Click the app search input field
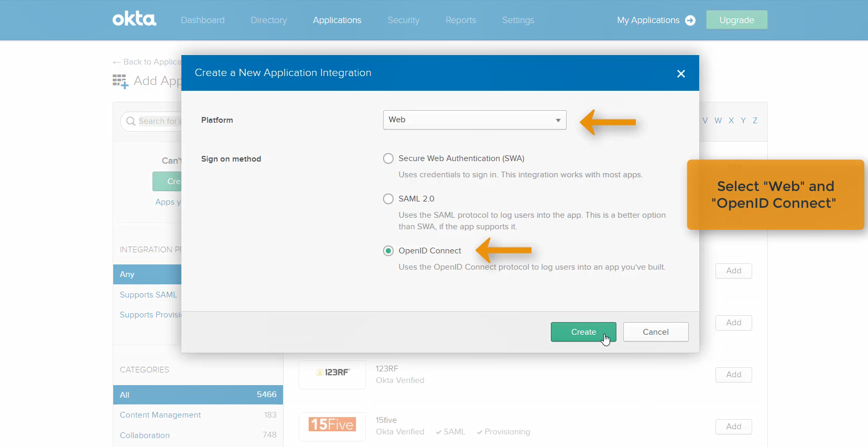The width and height of the screenshot is (868, 447). [151, 121]
